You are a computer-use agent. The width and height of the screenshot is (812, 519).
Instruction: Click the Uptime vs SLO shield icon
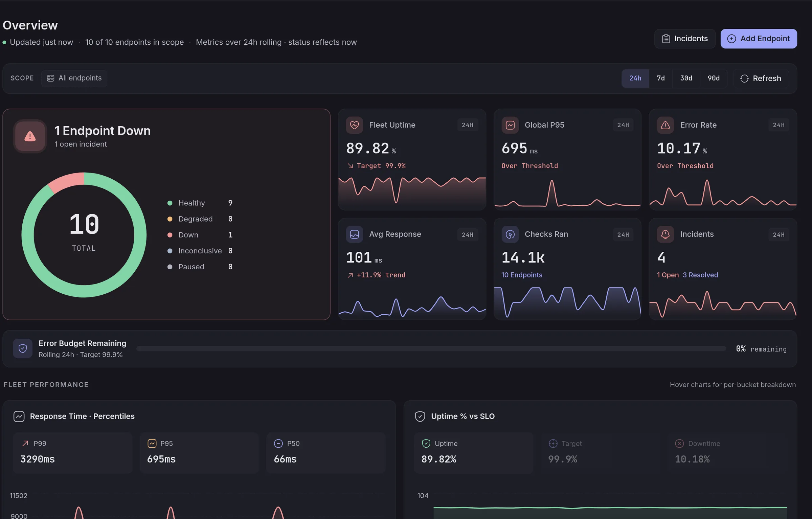pyautogui.click(x=420, y=416)
